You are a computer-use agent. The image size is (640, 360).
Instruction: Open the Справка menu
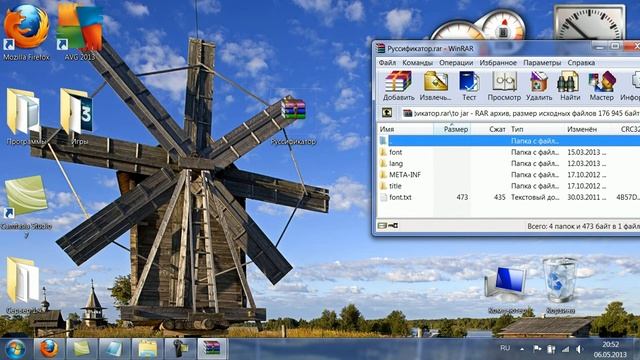click(581, 63)
